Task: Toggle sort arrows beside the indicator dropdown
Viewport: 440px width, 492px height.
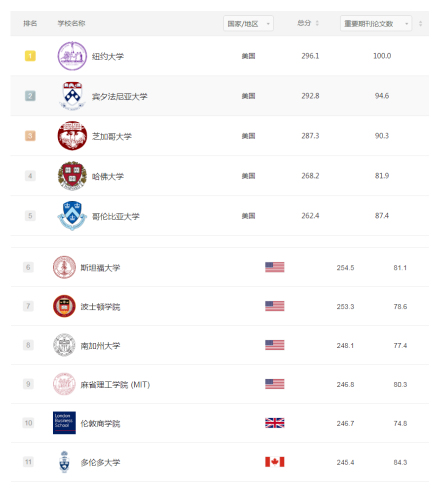Action: click(x=420, y=24)
